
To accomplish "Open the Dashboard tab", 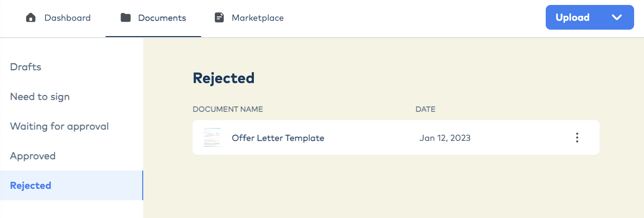I will tap(58, 18).
